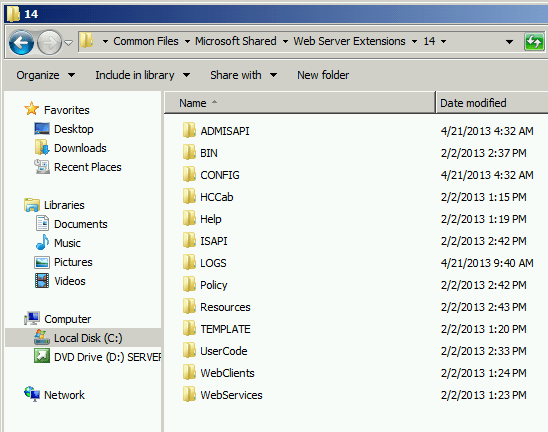The width and height of the screenshot is (548, 432).
Task: Click the LOGS folder icon
Action: pos(189,262)
